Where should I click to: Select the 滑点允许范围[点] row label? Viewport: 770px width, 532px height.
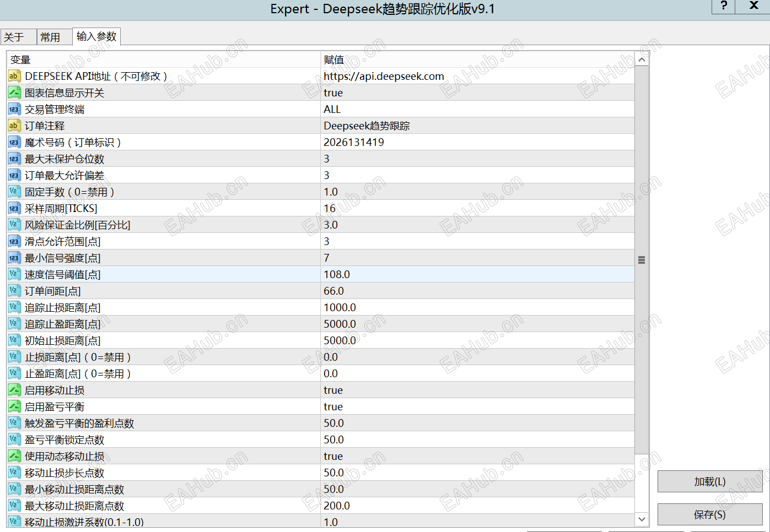point(63,241)
